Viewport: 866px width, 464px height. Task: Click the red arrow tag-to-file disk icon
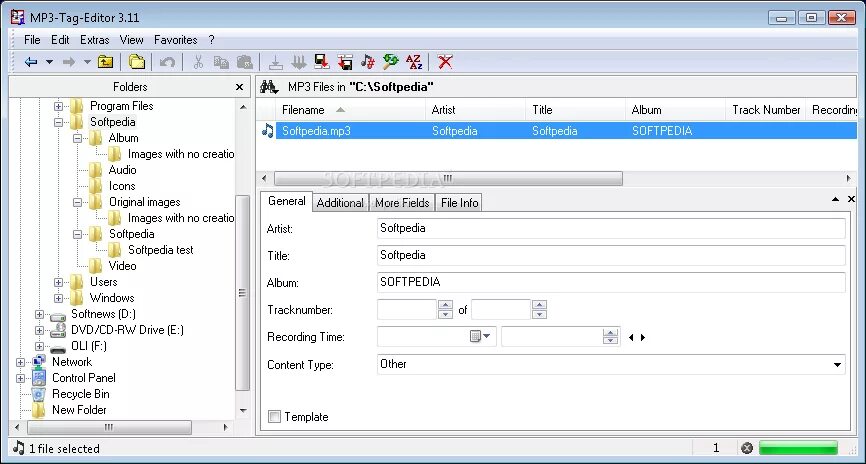pyautogui.click(x=345, y=62)
